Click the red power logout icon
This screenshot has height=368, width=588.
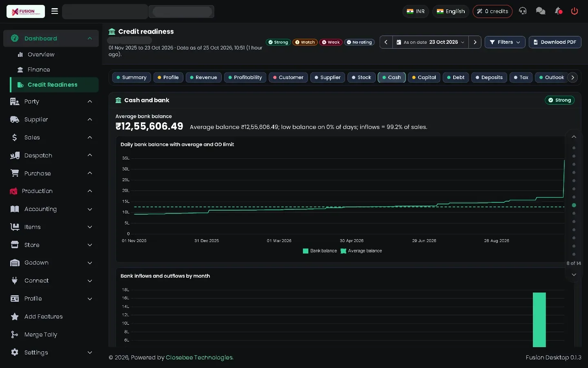click(575, 11)
